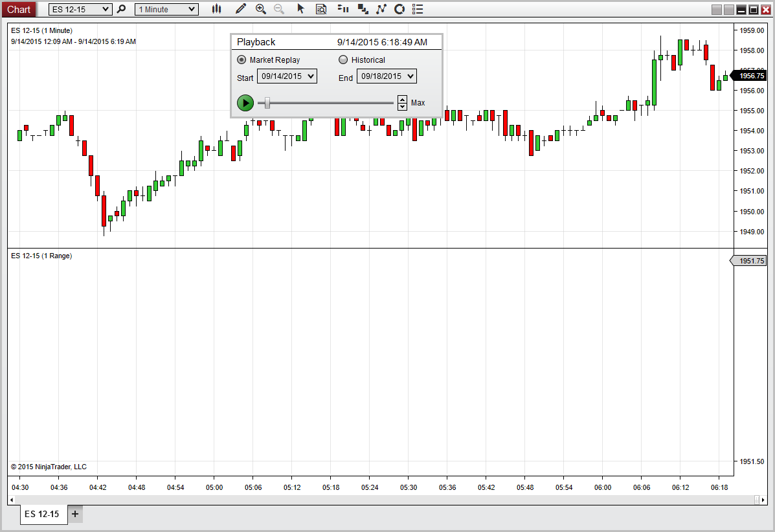Click the 1956.75 current price marker
This screenshot has width=775, height=532.
[748, 76]
